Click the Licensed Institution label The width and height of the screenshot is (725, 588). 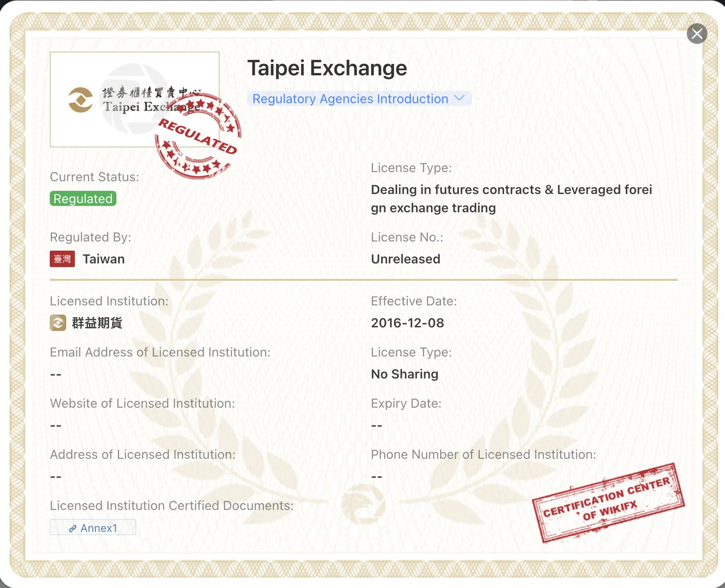click(x=109, y=301)
